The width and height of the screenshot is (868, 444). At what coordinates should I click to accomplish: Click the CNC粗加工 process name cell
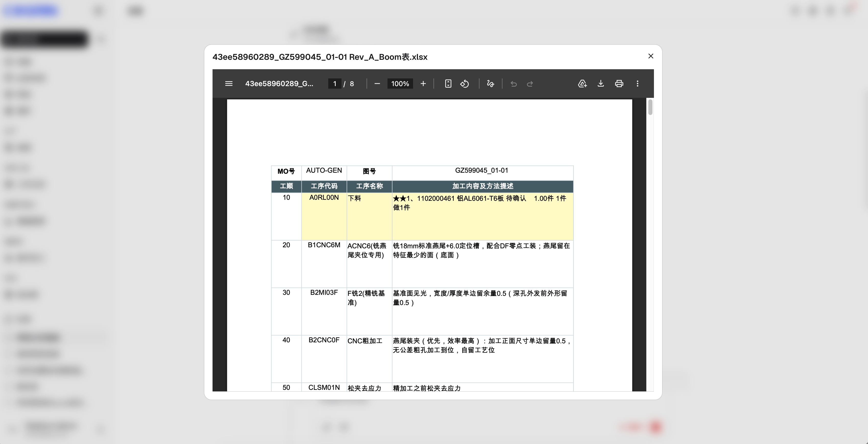[370, 359]
